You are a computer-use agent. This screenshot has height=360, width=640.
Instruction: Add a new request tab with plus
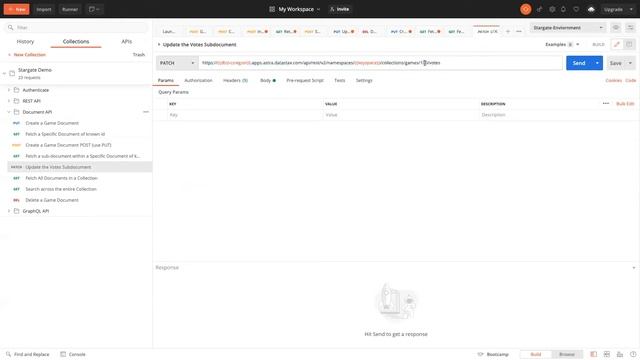click(508, 31)
